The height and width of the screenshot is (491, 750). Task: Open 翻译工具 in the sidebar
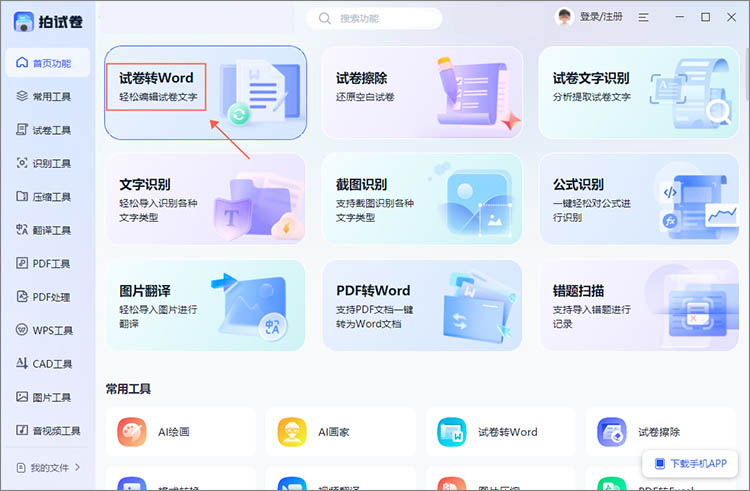tap(47, 230)
